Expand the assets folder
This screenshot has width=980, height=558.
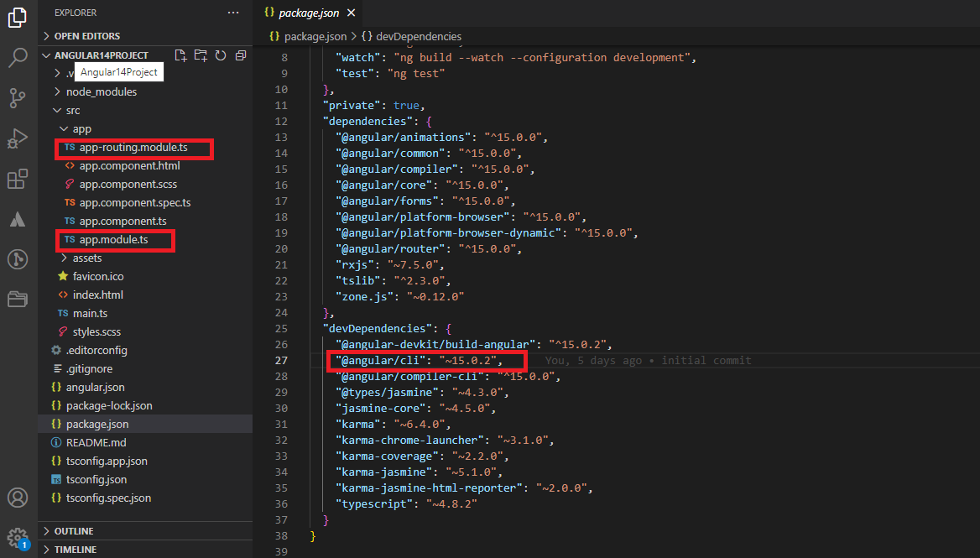86,258
